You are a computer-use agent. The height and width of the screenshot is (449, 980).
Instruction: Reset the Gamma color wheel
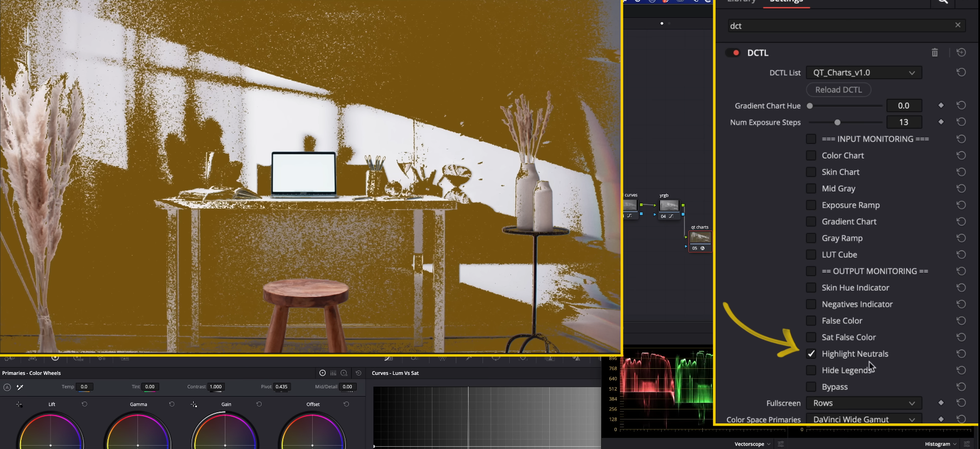(x=172, y=404)
